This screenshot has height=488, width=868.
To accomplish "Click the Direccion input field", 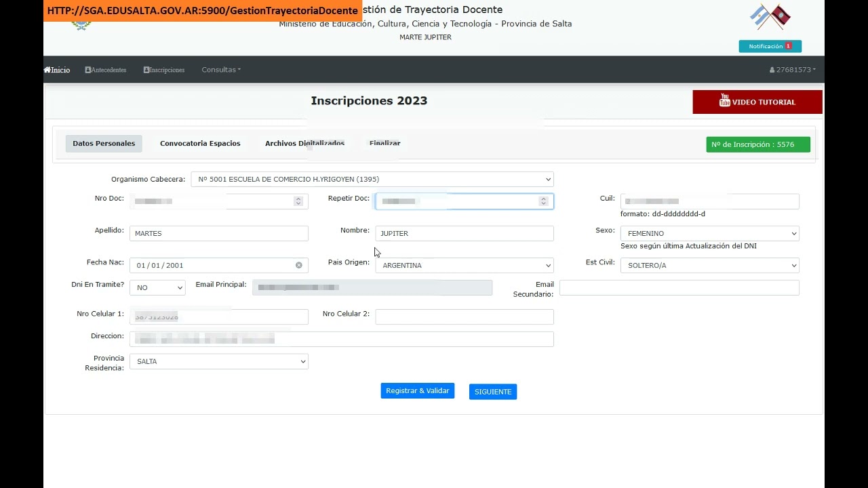I will (x=342, y=339).
